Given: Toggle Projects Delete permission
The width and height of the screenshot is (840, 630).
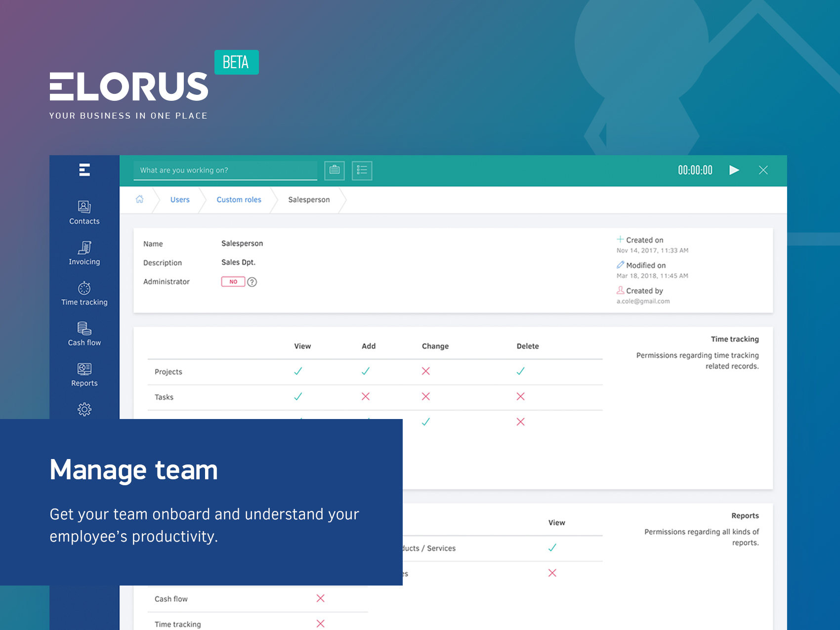Looking at the screenshot, I should [521, 371].
